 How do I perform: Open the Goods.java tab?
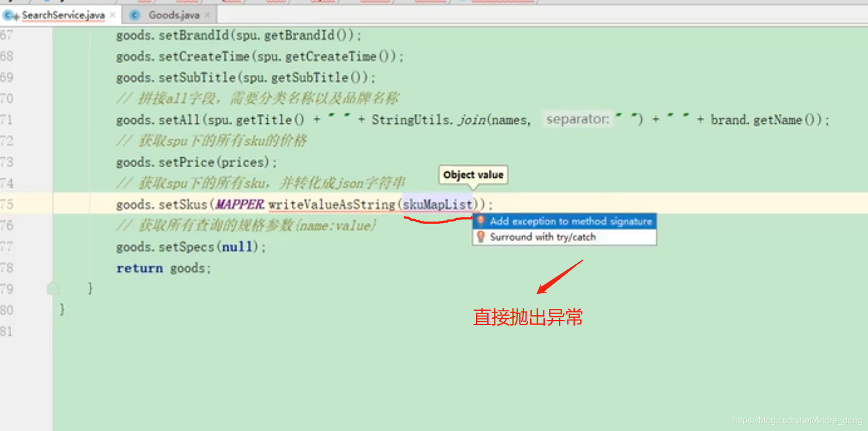[x=173, y=15]
